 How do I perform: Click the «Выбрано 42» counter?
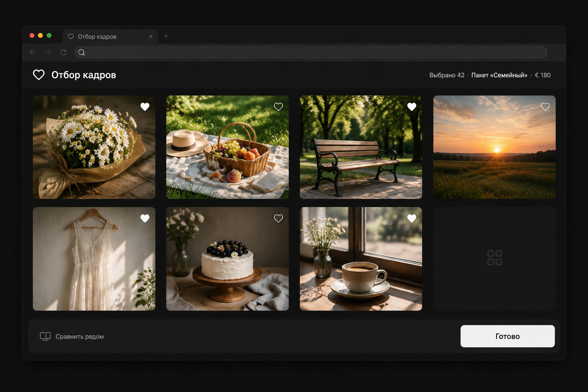point(447,75)
